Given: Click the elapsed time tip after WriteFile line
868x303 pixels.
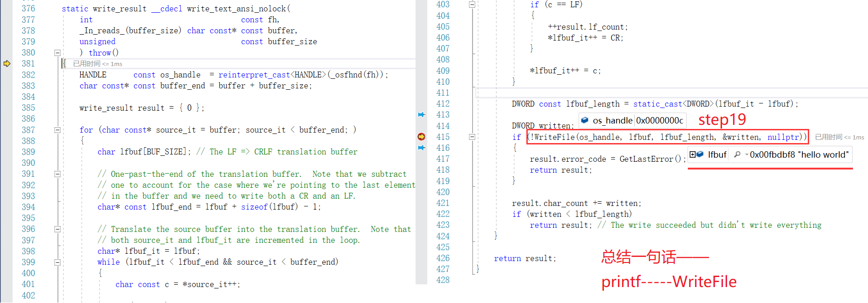Looking at the screenshot, I should click(x=839, y=137).
